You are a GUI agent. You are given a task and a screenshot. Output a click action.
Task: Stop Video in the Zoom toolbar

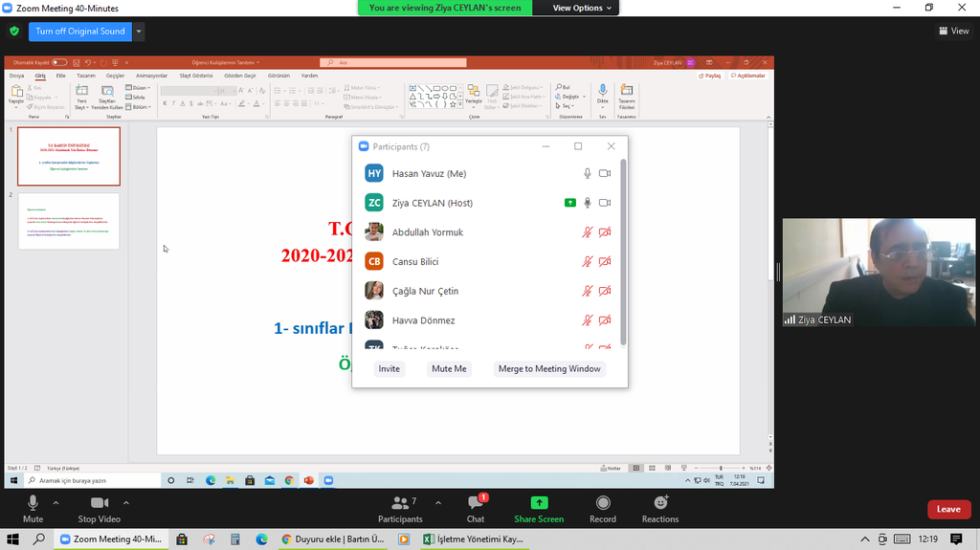[100, 508]
